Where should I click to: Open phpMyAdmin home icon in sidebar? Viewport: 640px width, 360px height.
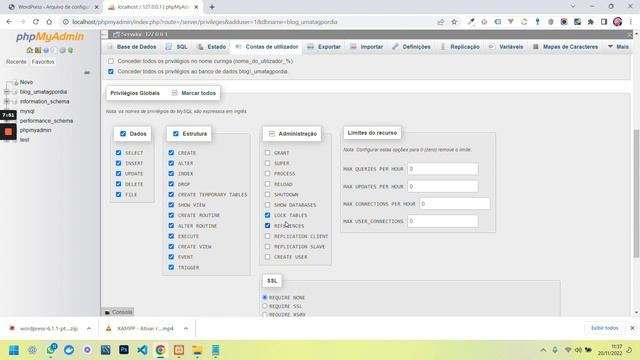tap(29, 50)
